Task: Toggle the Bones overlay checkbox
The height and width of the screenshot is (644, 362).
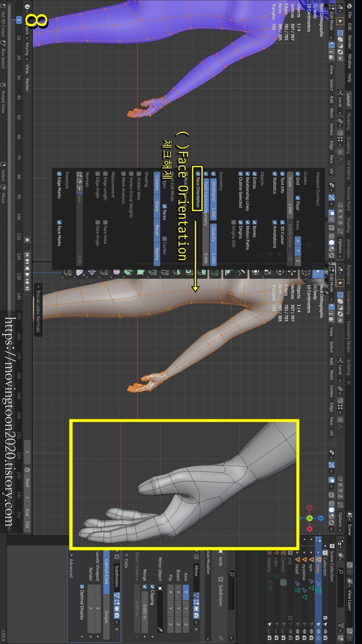Action: [254, 223]
